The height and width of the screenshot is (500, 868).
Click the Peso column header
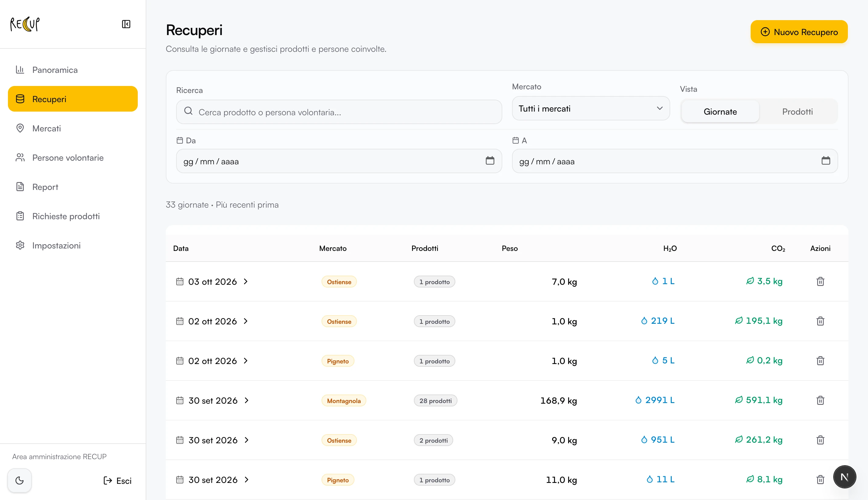click(x=510, y=248)
